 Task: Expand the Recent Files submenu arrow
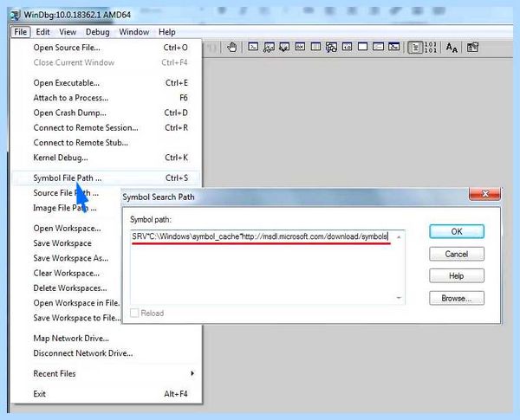[192, 373]
